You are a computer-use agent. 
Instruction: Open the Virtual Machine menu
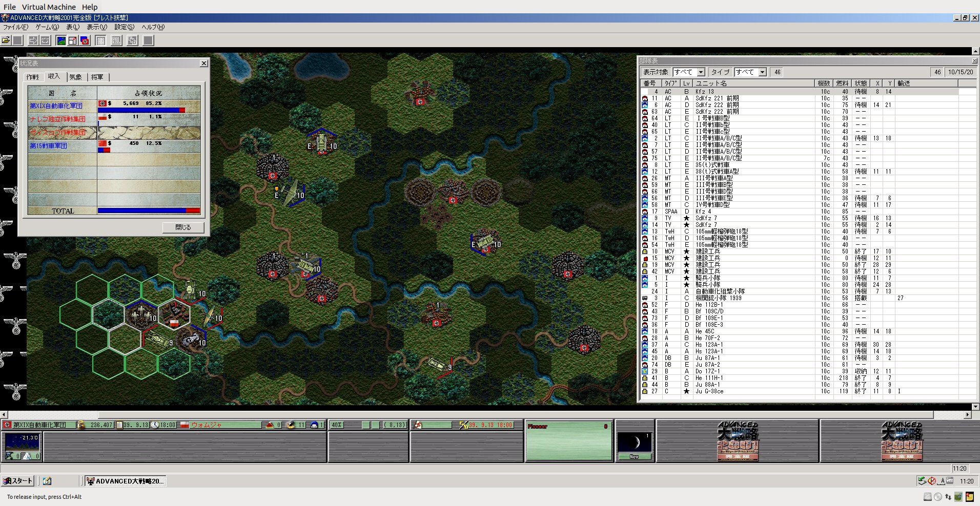coord(49,7)
